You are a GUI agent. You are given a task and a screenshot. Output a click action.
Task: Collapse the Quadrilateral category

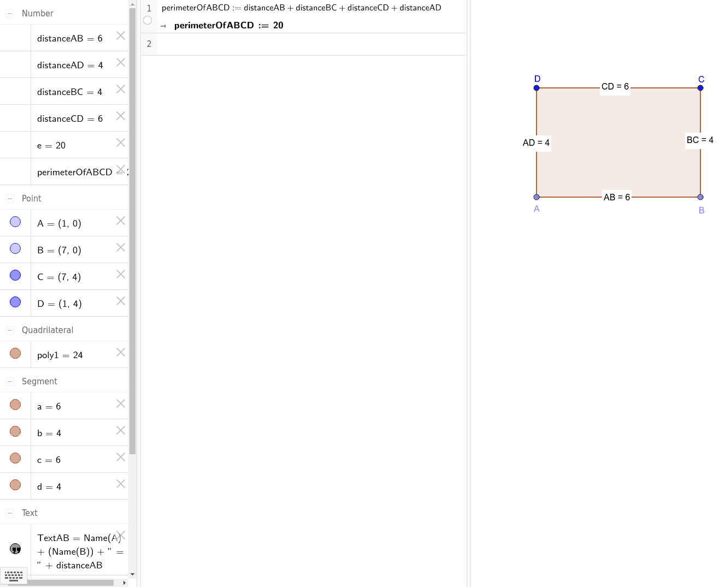click(x=10, y=330)
